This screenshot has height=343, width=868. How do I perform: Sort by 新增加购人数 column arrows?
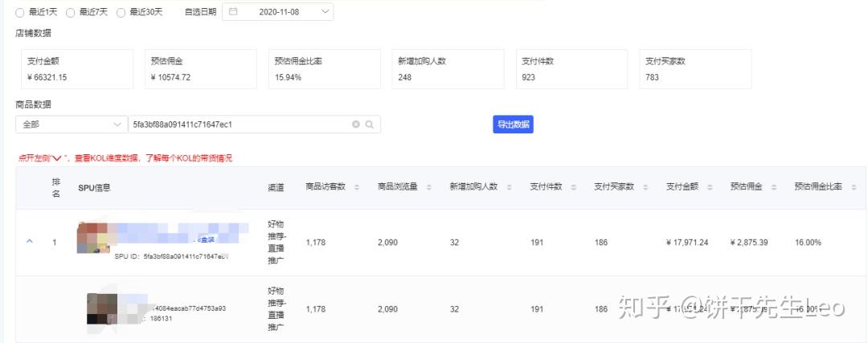(x=510, y=187)
